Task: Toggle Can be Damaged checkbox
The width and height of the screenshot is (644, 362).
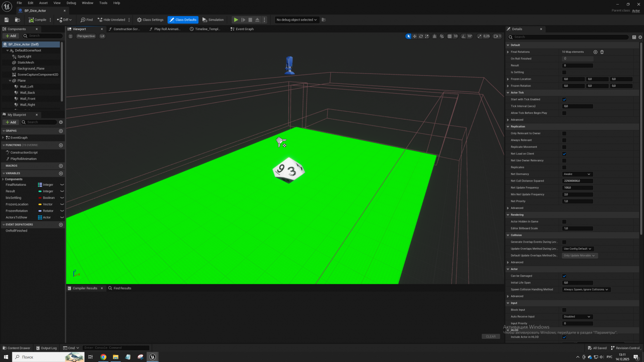Action: click(x=564, y=276)
